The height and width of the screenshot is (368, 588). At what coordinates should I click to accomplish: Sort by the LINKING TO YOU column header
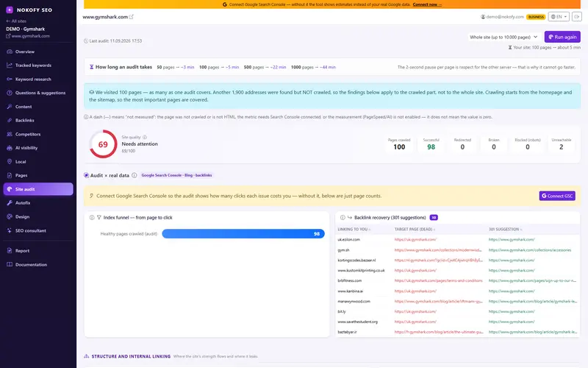point(354,229)
